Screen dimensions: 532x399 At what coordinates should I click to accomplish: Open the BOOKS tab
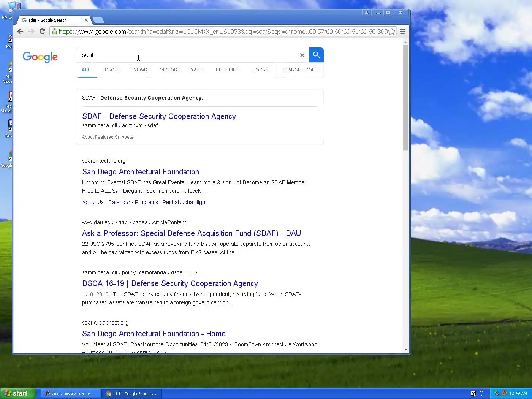261,70
